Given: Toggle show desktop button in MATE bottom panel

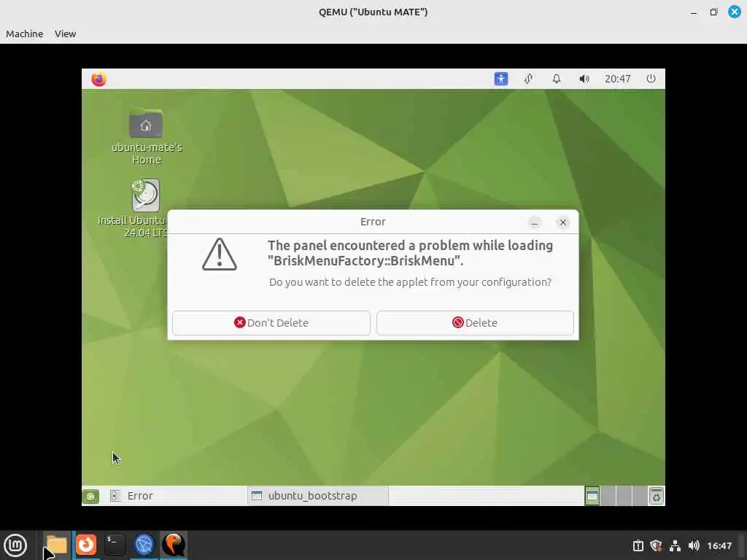Looking at the screenshot, I should [90, 496].
